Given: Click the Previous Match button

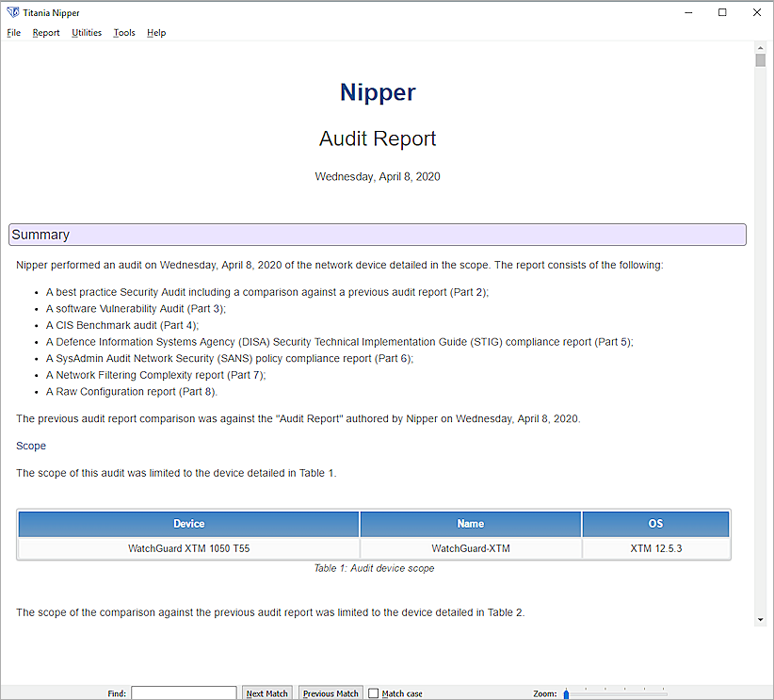Looking at the screenshot, I should (x=330, y=692).
